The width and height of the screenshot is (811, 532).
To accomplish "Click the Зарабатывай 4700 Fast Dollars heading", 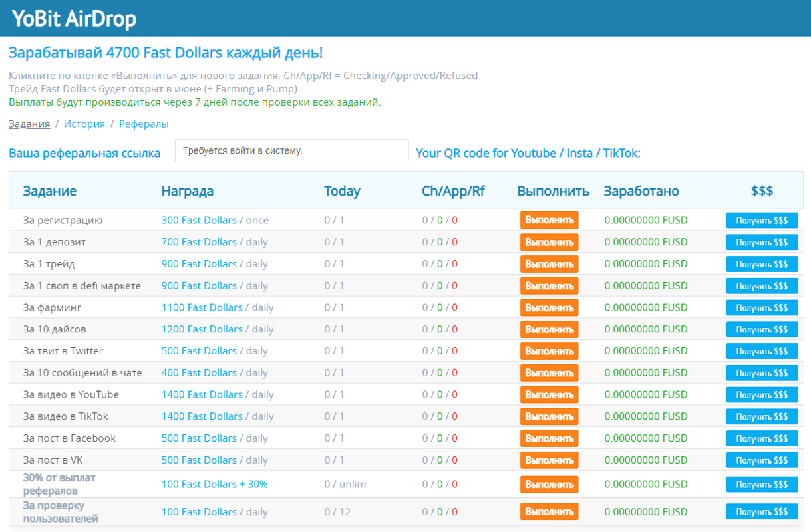I will click(x=166, y=53).
